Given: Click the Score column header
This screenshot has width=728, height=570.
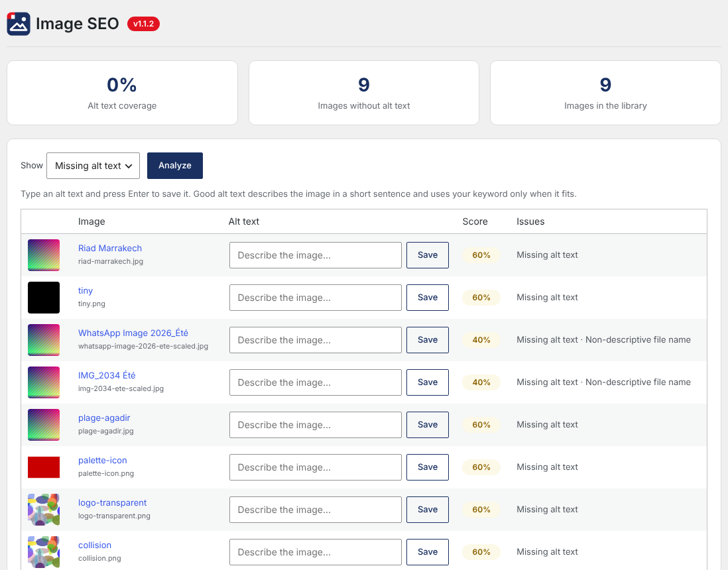Looking at the screenshot, I should (475, 221).
